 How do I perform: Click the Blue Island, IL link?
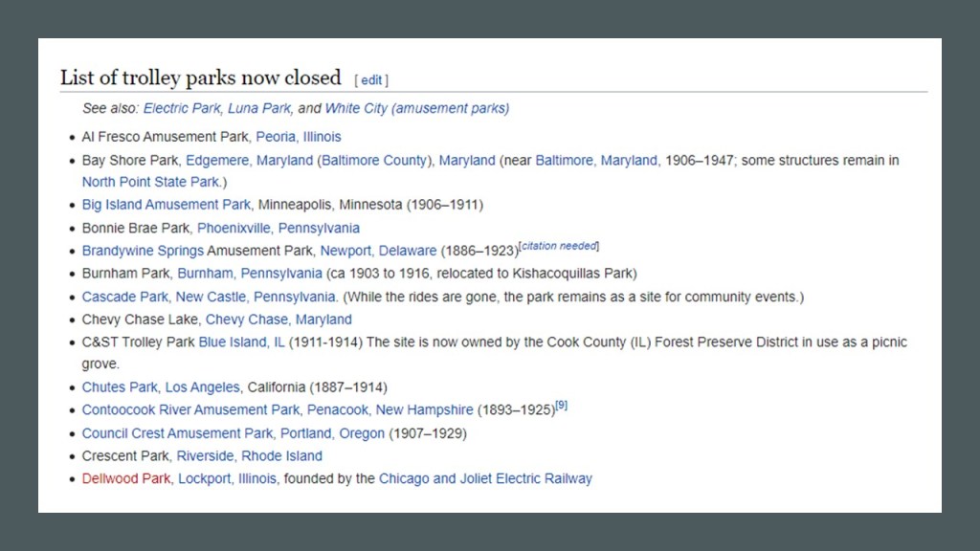241,342
